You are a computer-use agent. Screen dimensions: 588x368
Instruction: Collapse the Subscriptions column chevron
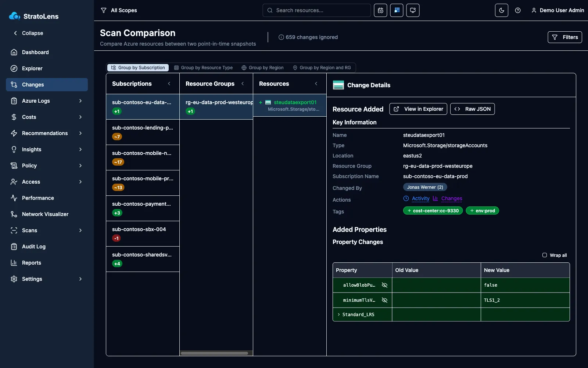[169, 84]
